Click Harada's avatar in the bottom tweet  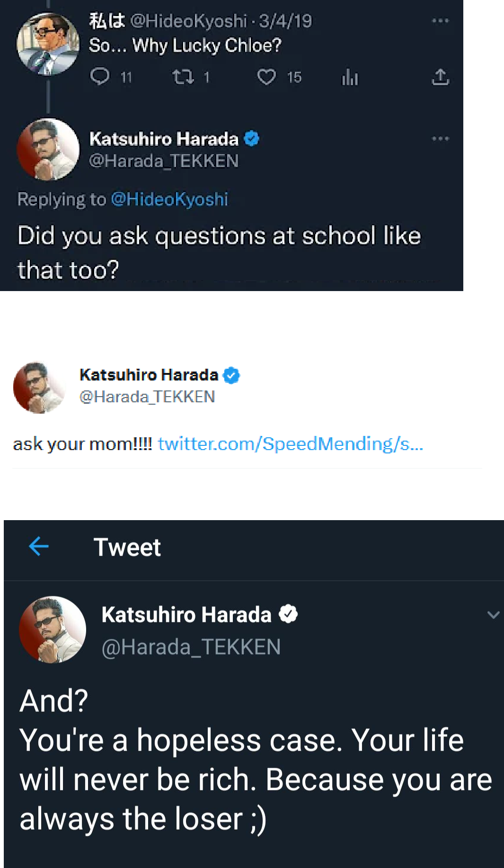click(52, 629)
